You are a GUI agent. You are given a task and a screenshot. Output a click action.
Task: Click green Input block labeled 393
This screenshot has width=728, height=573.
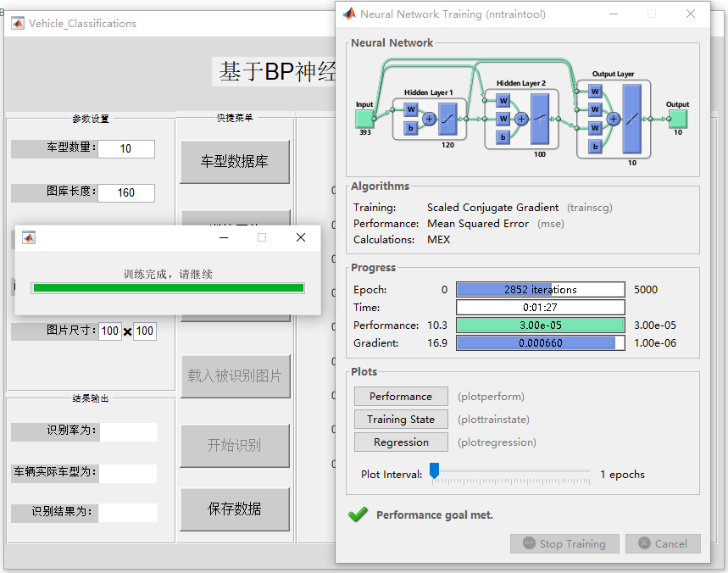(364, 119)
